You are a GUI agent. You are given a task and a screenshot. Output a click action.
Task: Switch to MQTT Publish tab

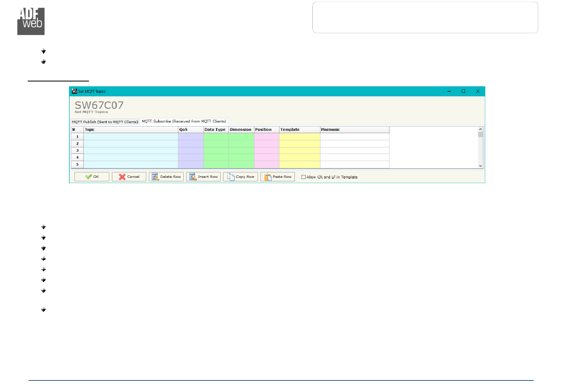pyautogui.click(x=105, y=122)
